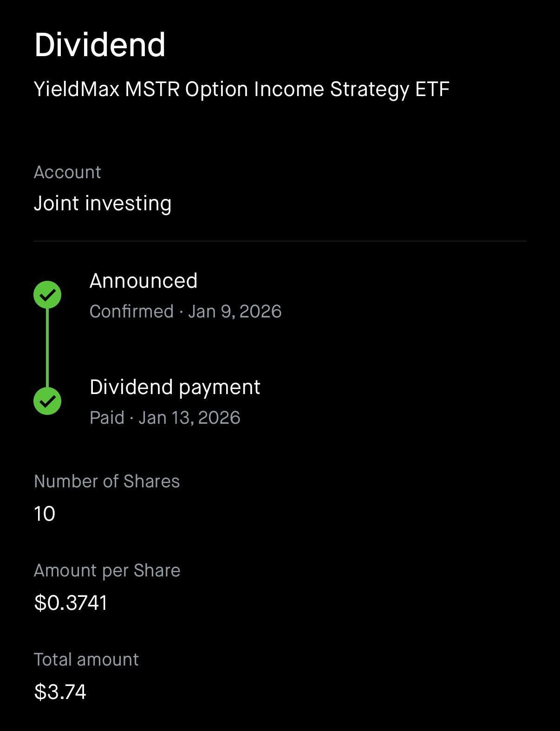Click the Total amount label
The width and height of the screenshot is (560, 731).
(86, 660)
